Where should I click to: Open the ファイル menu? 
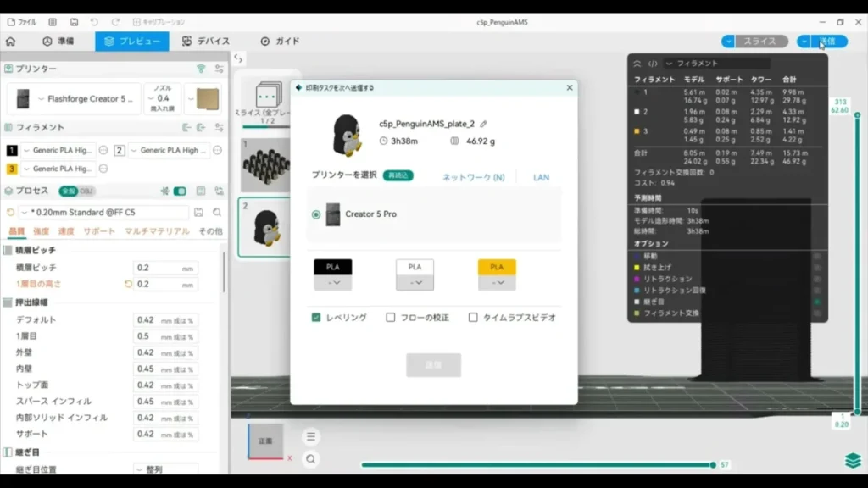22,22
